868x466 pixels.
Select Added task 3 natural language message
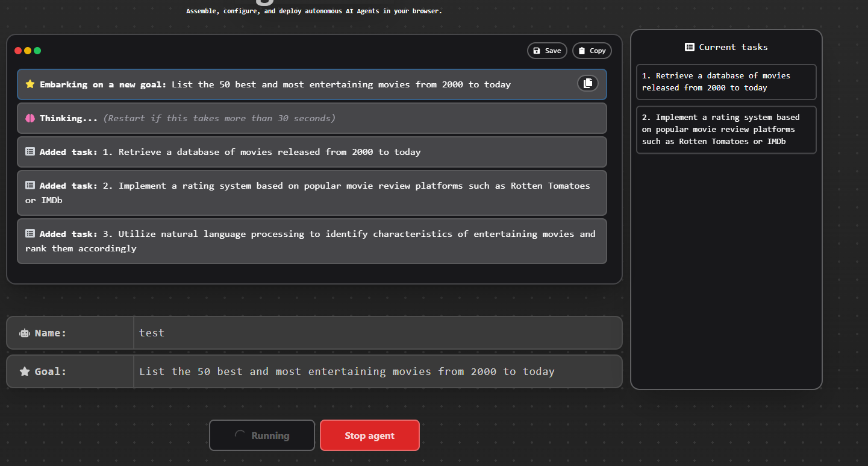(312, 241)
